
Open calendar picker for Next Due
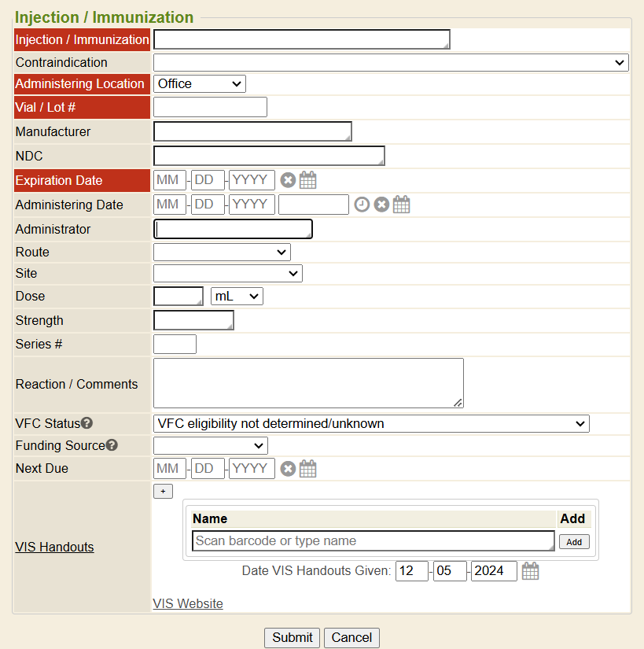pyautogui.click(x=308, y=469)
